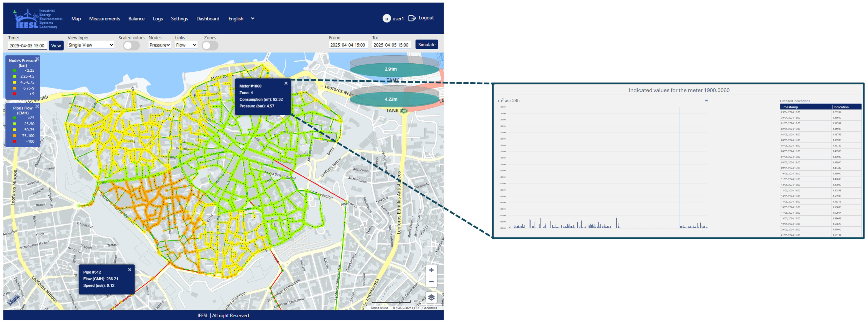The width and height of the screenshot is (868, 323).
Task: Click the Detailed indications label
Action: tap(795, 101)
